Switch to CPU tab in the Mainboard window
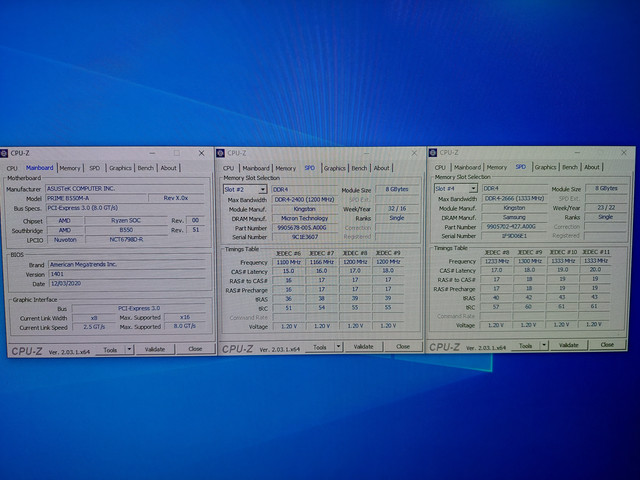Image resolution: width=640 pixels, height=480 pixels. pyautogui.click(x=12, y=168)
